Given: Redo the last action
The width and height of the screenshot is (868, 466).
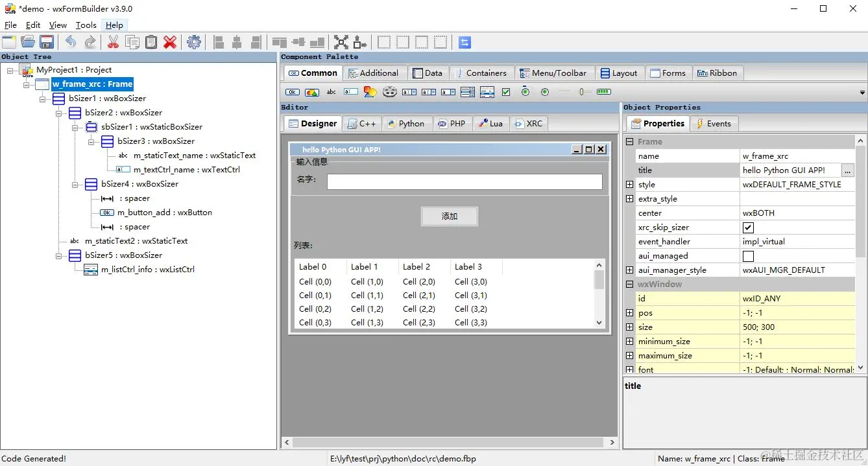Looking at the screenshot, I should (90, 42).
